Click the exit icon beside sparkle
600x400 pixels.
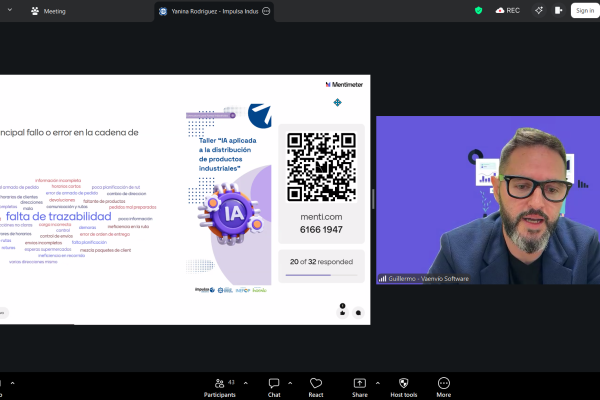click(561, 10)
